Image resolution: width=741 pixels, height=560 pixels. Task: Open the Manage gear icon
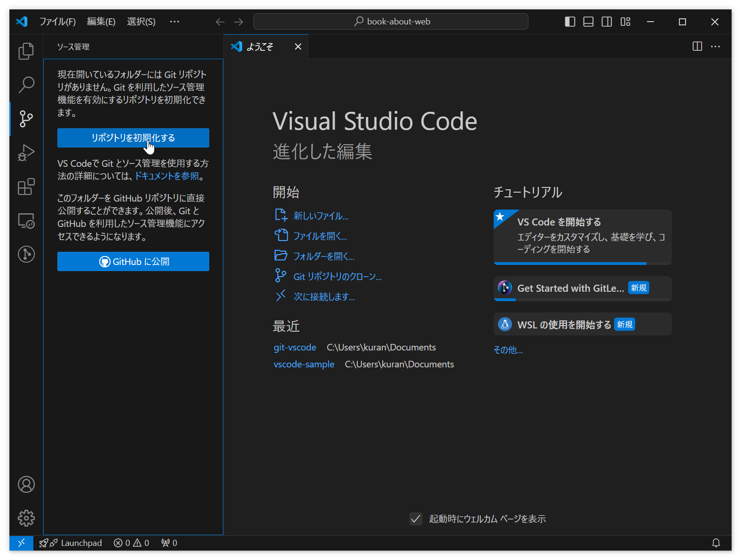pos(26,518)
